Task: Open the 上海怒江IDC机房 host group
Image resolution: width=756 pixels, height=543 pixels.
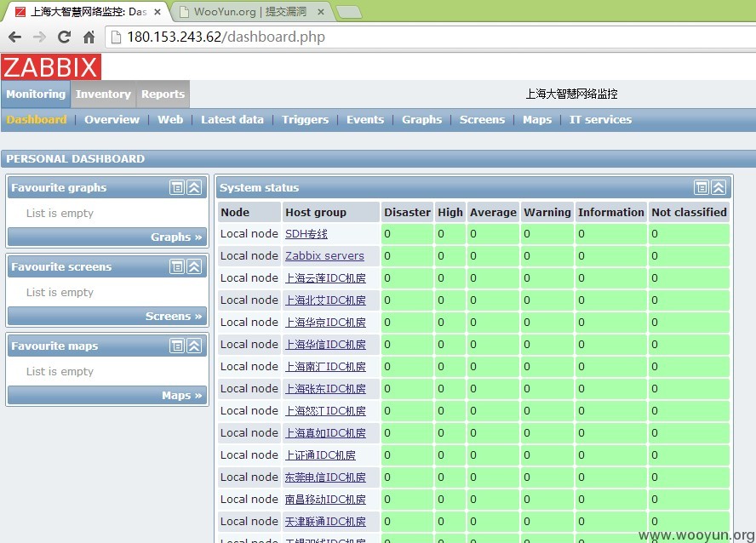Action: click(x=325, y=411)
